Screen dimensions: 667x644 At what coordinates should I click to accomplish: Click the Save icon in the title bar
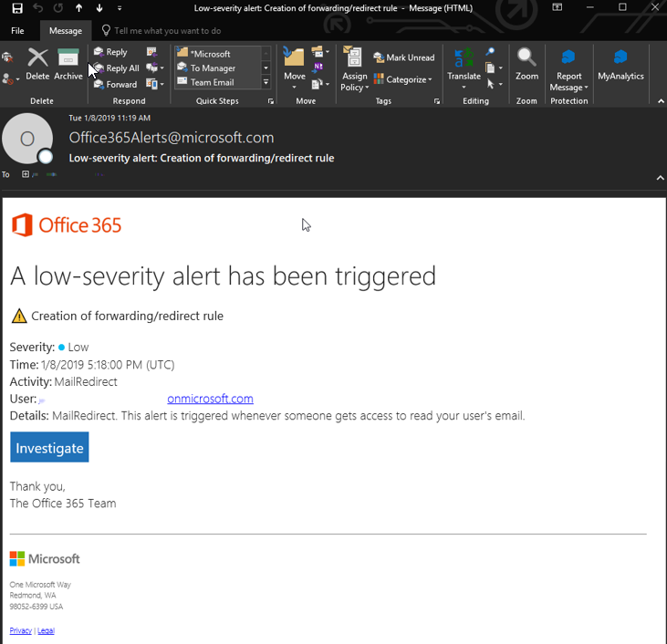17,8
